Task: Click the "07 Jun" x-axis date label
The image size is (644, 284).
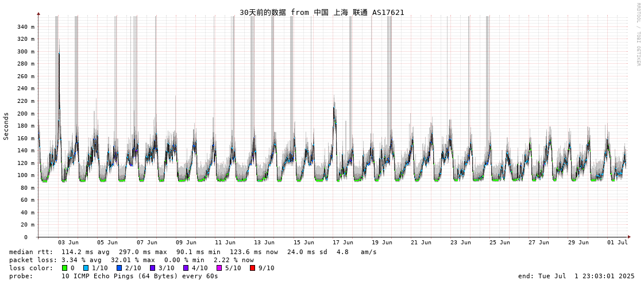Action: (146, 243)
